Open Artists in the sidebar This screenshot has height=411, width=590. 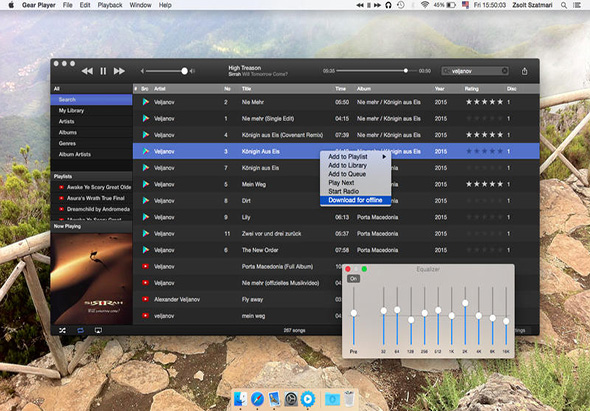click(91, 122)
